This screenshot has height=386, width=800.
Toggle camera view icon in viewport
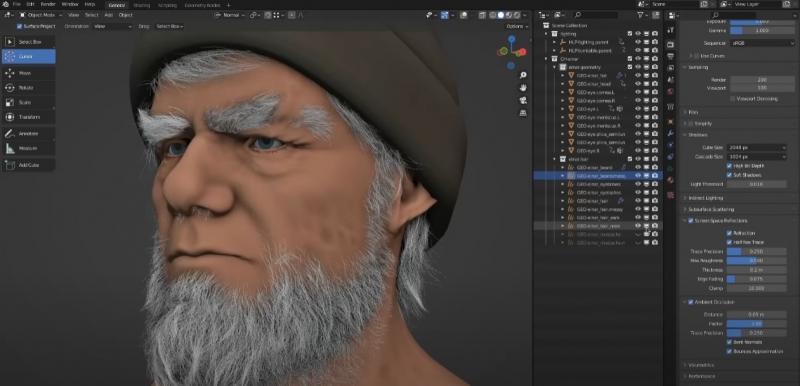(523, 100)
